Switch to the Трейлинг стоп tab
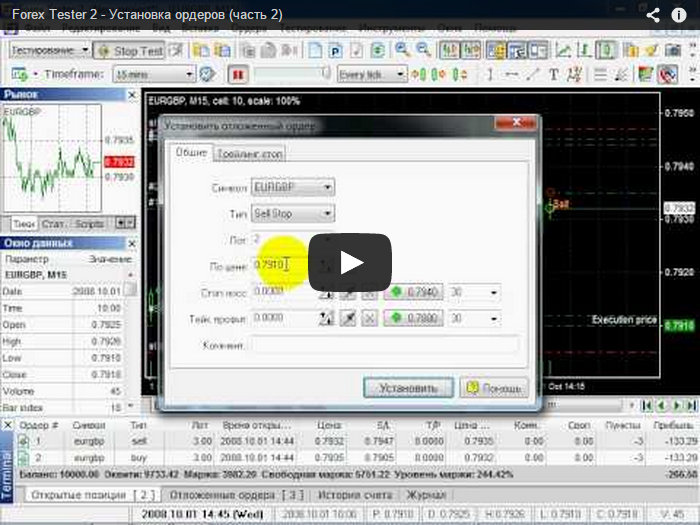Viewport: 700px width, 525px height. pyautogui.click(x=250, y=154)
